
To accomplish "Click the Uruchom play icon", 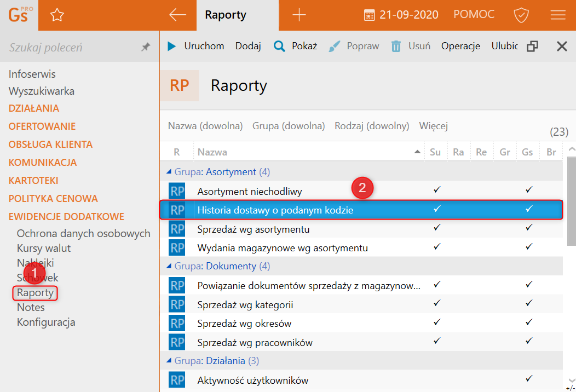I will coord(172,47).
